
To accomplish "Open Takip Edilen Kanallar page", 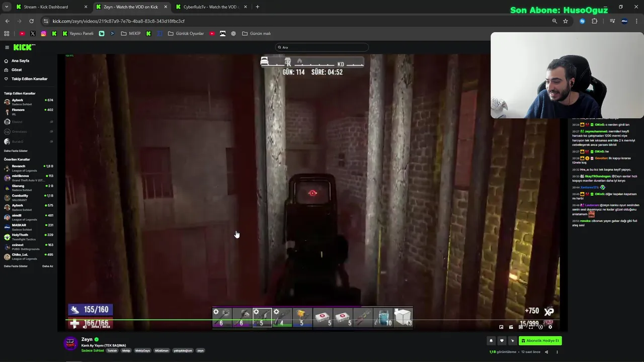I will point(26,79).
